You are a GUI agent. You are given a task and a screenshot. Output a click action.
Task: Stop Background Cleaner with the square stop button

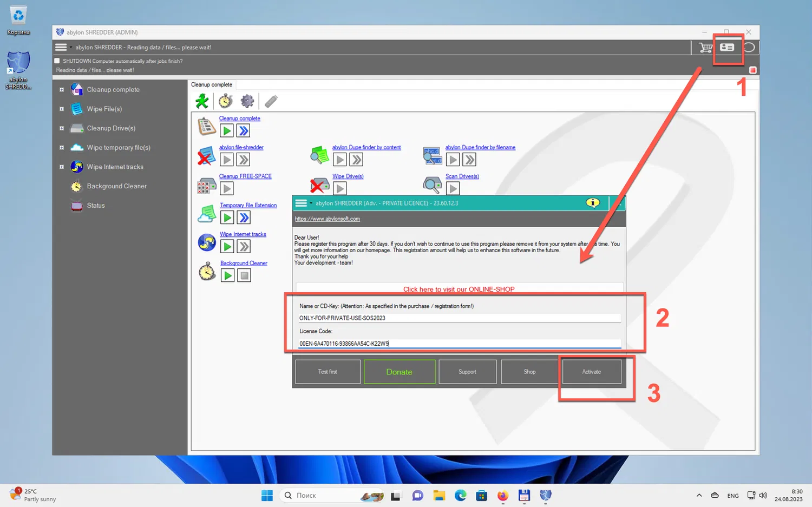(245, 275)
